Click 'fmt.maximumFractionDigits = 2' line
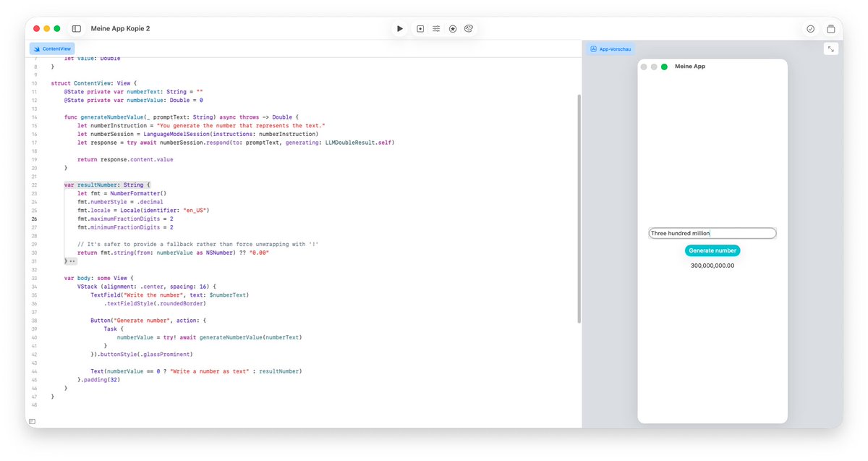The height and width of the screenshot is (461, 868). 125,219
